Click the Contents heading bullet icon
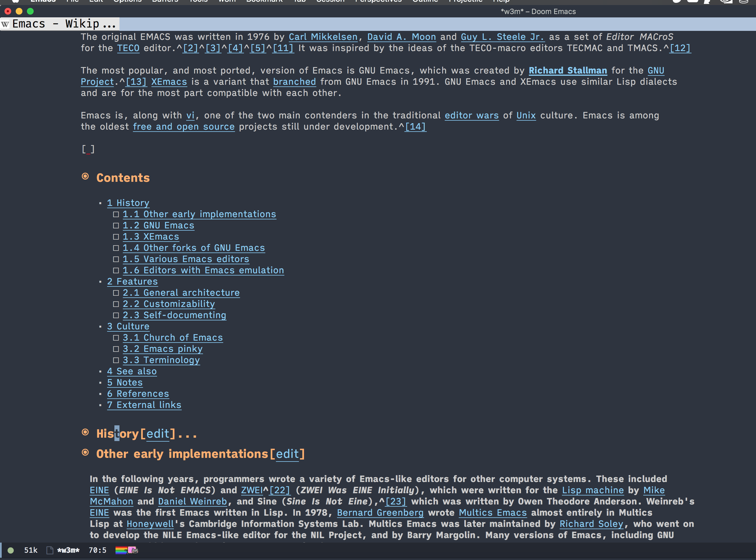This screenshot has height=560, width=756. pyautogui.click(x=85, y=176)
